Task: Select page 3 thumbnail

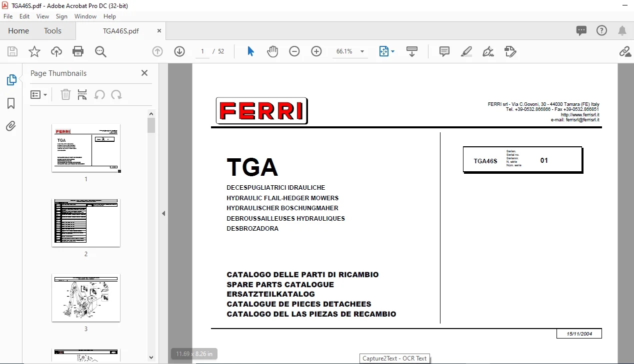Action: 86,298
